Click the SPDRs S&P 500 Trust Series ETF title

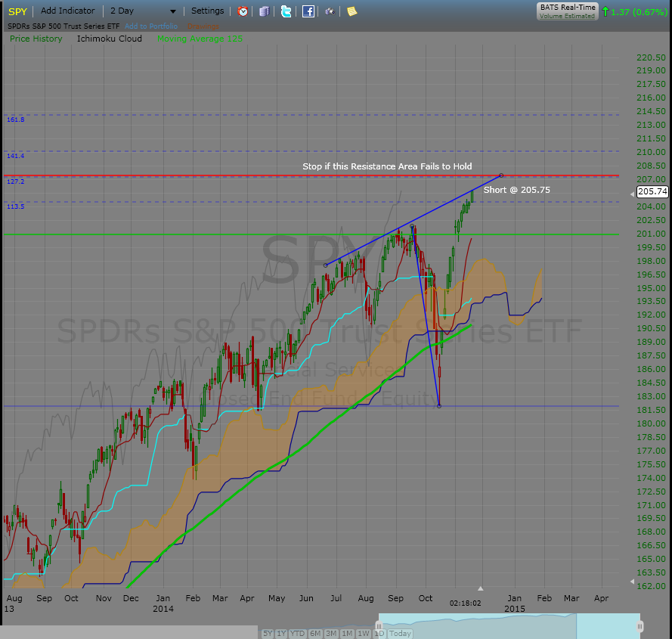click(x=63, y=26)
